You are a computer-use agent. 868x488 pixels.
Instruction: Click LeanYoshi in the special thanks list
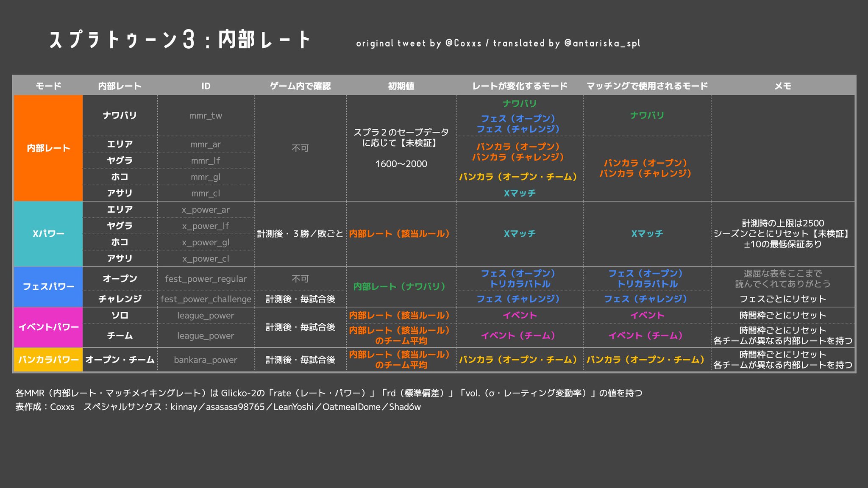(293, 407)
